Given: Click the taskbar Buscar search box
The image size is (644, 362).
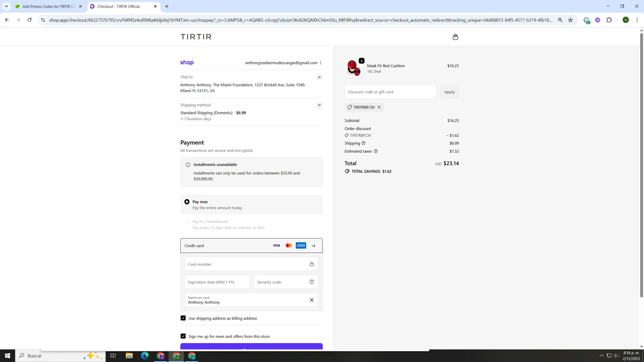Looking at the screenshot, I should (x=60, y=356).
